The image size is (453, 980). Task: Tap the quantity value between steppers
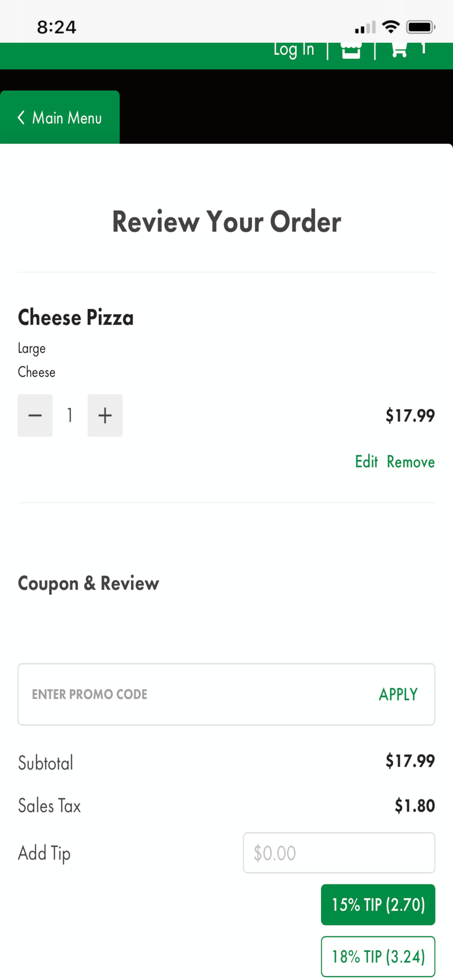point(70,416)
